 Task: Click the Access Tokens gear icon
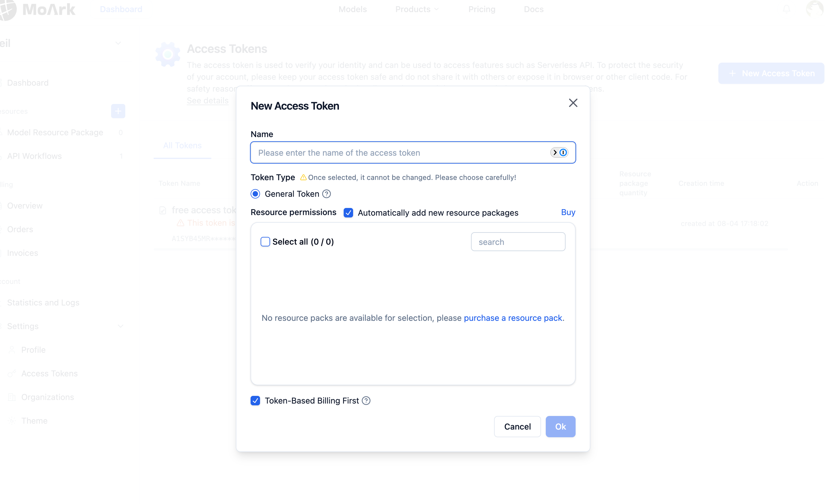coord(168,54)
